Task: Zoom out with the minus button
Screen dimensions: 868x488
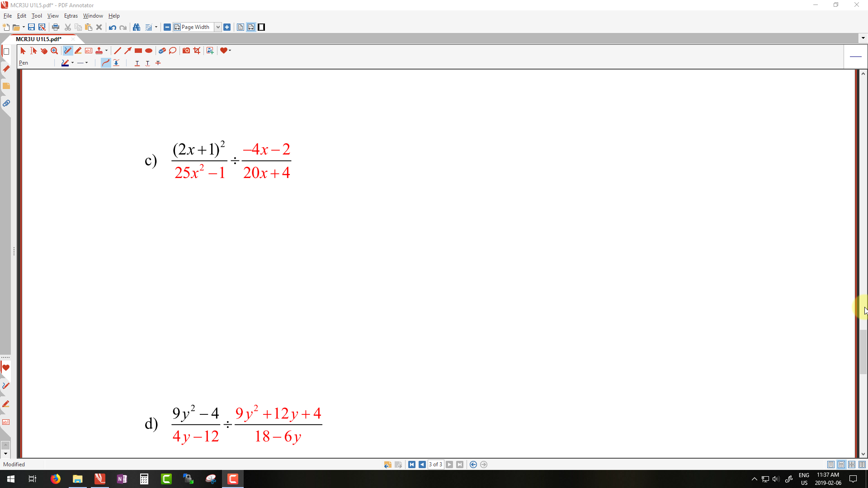Action: pyautogui.click(x=167, y=27)
